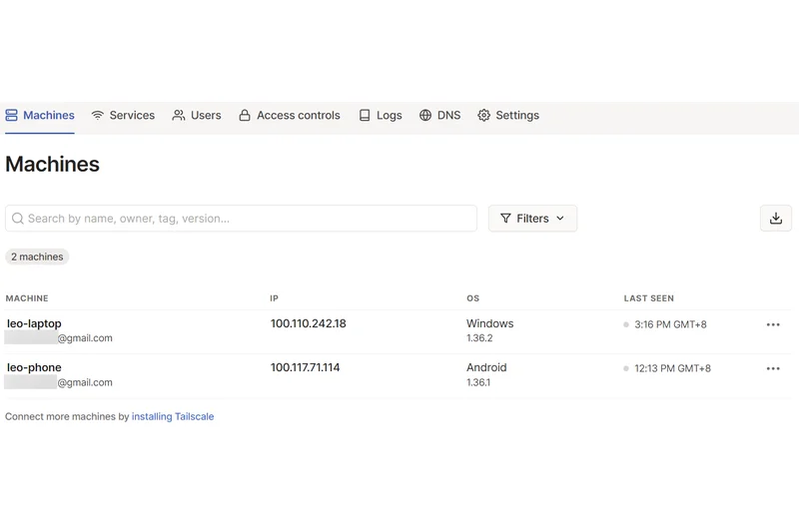Open leo-laptop three-dot options menu

coord(773,324)
